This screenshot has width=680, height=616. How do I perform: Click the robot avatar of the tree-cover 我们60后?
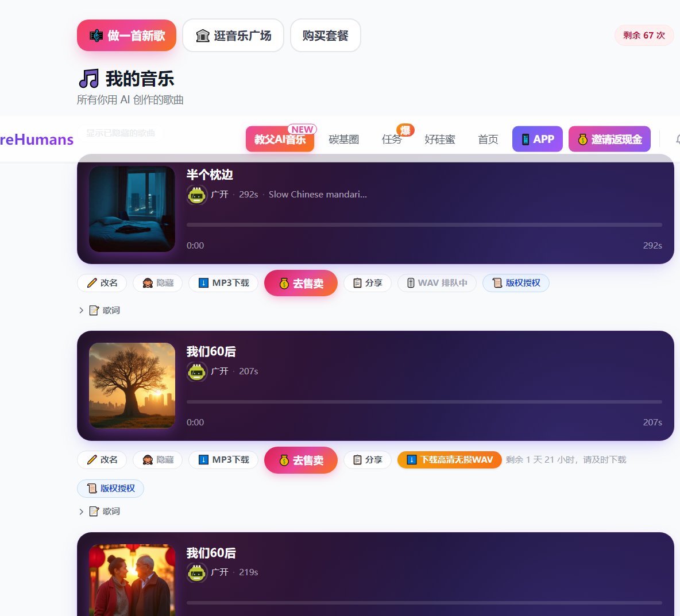click(197, 372)
